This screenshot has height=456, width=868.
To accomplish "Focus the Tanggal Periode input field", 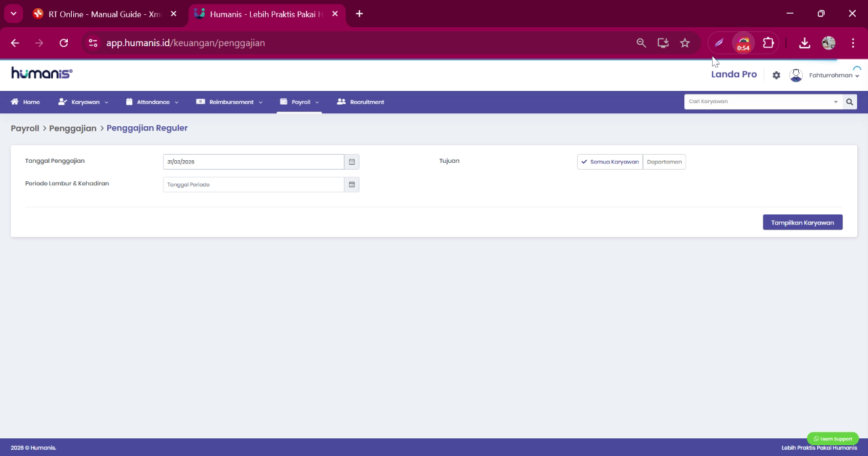I will click(x=254, y=185).
